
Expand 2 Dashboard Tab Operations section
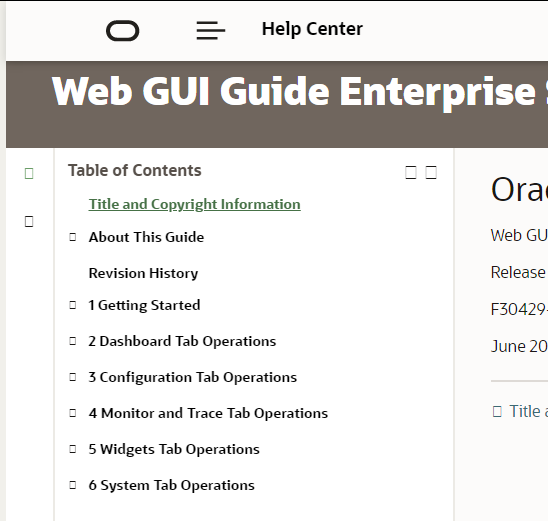73,341
